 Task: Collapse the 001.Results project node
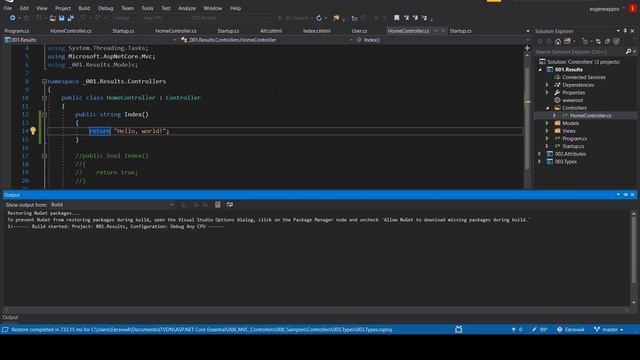pos(540,70)
